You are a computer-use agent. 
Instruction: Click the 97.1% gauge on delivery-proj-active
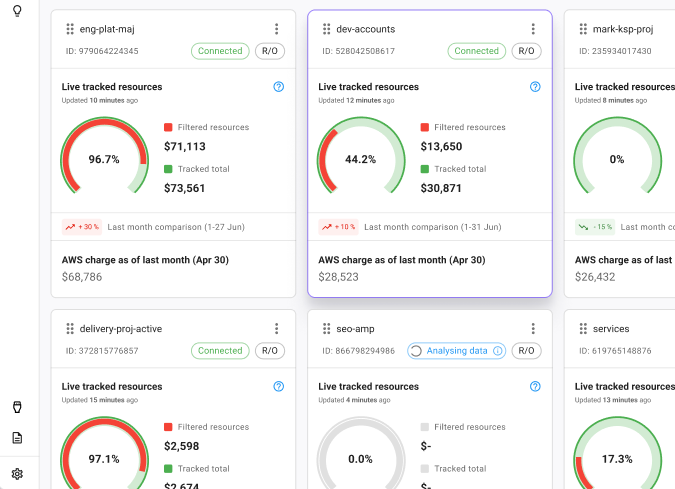104,452
